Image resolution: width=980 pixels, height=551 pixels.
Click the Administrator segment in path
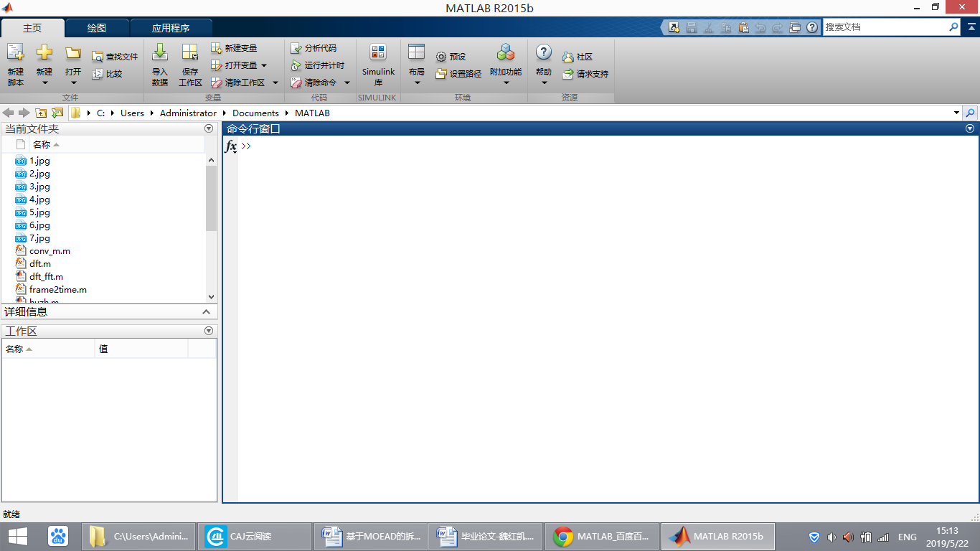click(x=188, y=113)
